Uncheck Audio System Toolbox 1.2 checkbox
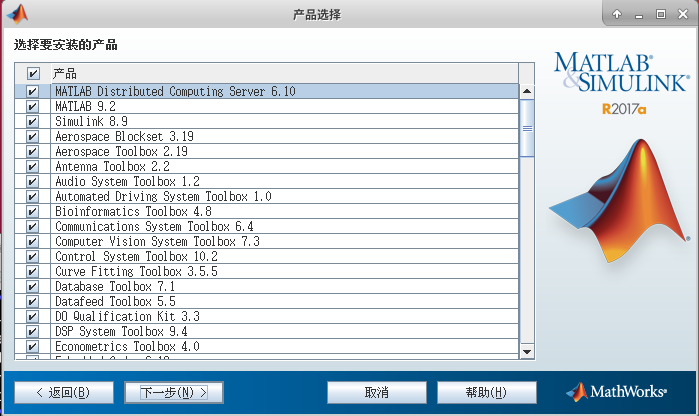 pos(32,181)
